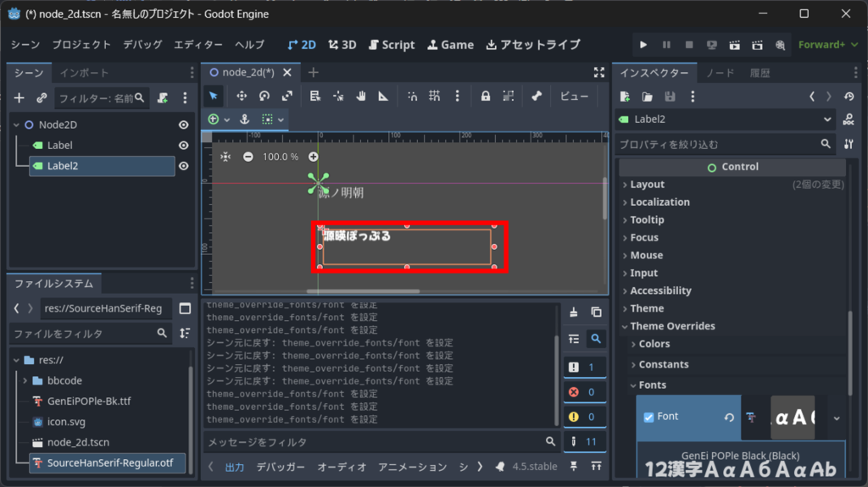Open the デバッガー bottom panel

point(281,467)
